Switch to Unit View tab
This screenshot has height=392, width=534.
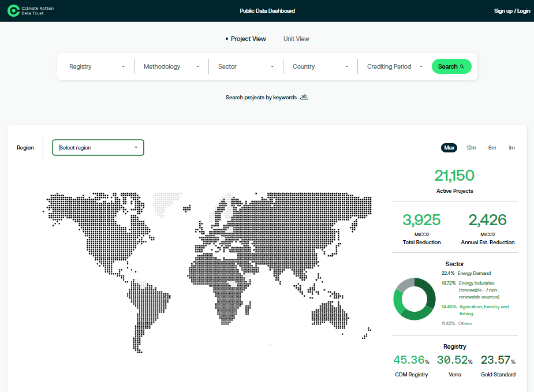296,39
